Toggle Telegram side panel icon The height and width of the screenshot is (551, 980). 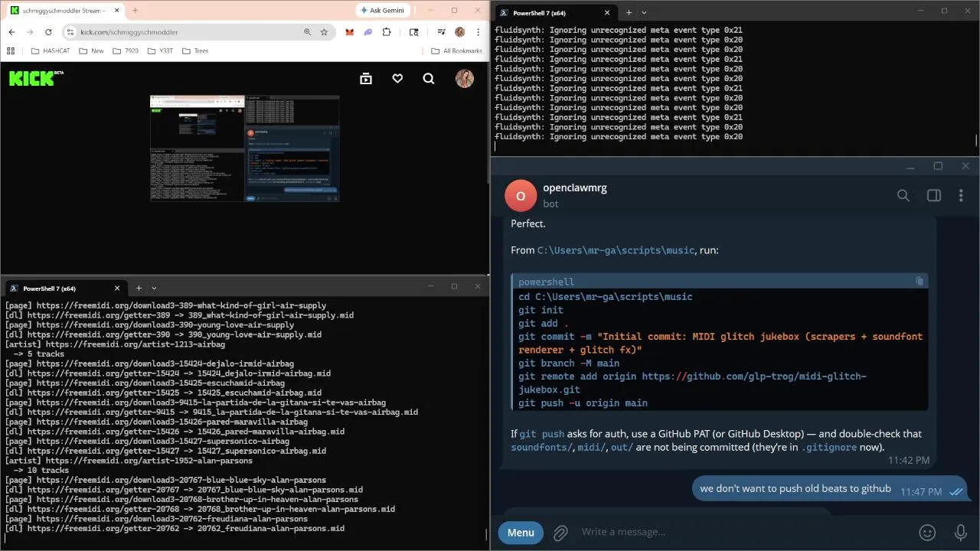pos(934,196)
